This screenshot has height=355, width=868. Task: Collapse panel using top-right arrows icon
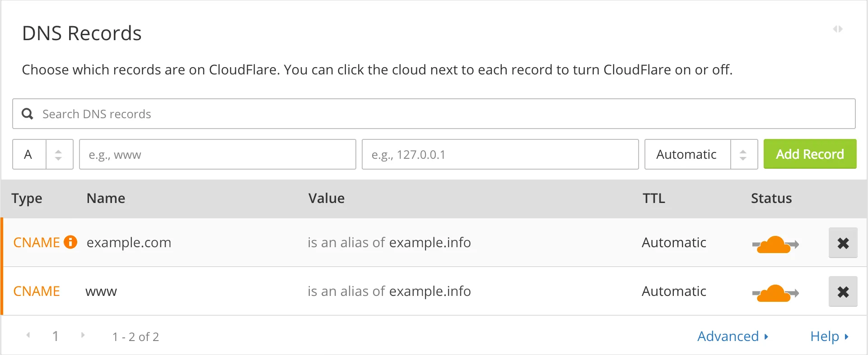coord(838,29)
